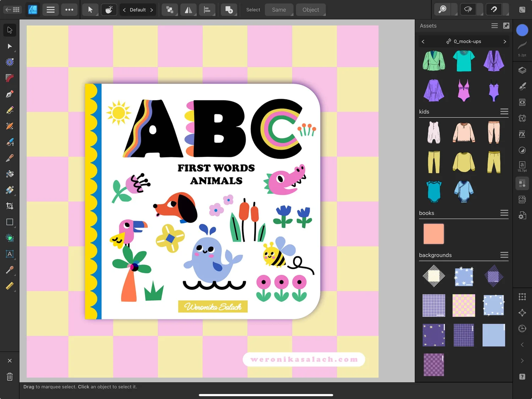Click the Same selection button

[279, 10]
